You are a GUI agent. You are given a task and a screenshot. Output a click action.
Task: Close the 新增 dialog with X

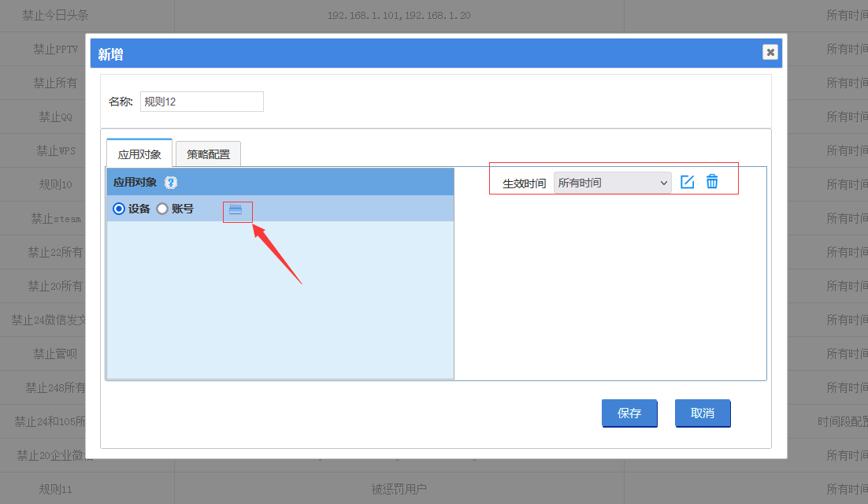pos(770,52)
